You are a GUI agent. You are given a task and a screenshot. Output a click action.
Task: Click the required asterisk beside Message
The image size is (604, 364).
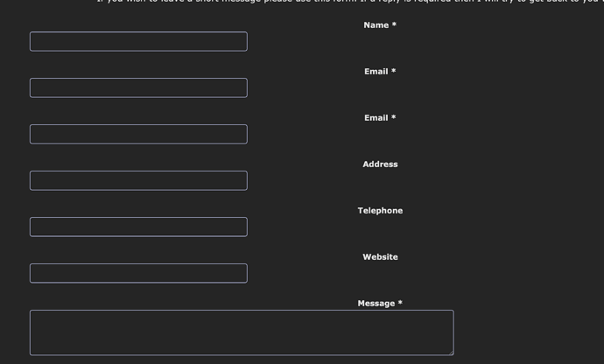pyautogui.click(x=400, y=304)
